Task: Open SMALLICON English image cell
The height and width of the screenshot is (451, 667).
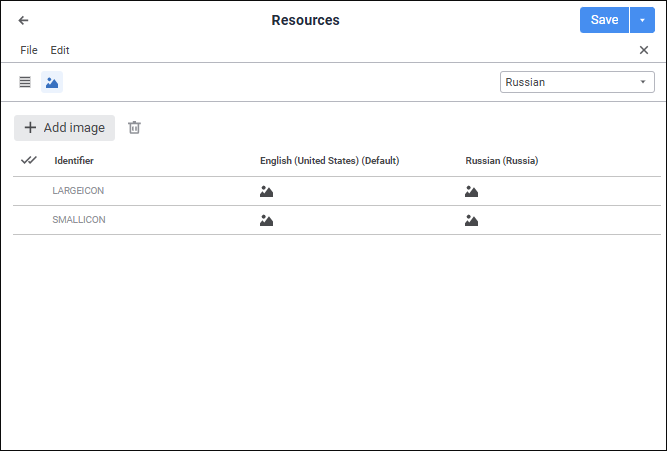Action: (x=266, y=220)
